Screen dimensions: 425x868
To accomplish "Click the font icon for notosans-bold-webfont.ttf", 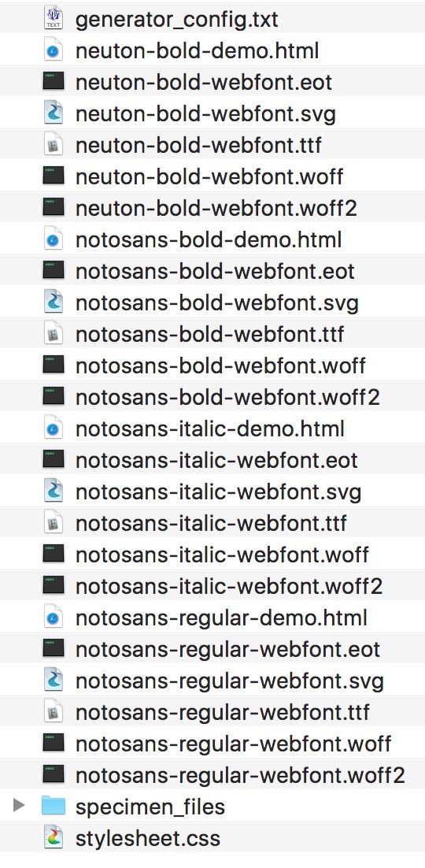I will (54, 334).
